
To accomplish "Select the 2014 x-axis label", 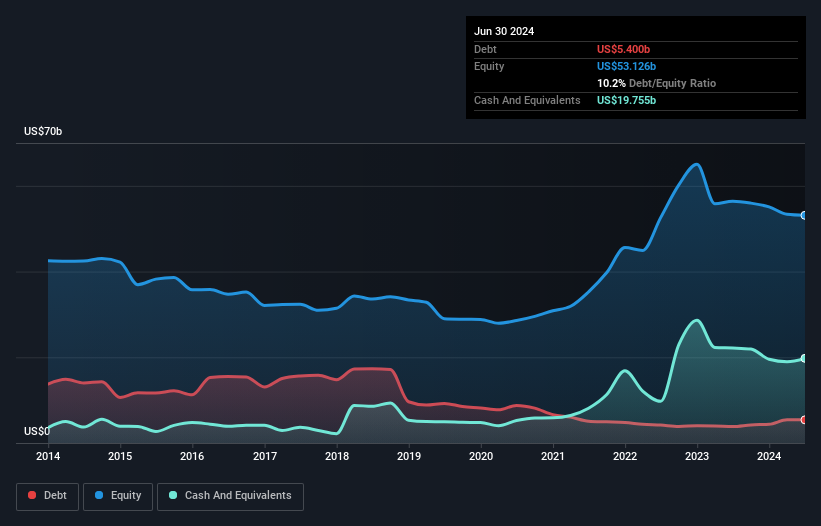I will tap(48, 456).
